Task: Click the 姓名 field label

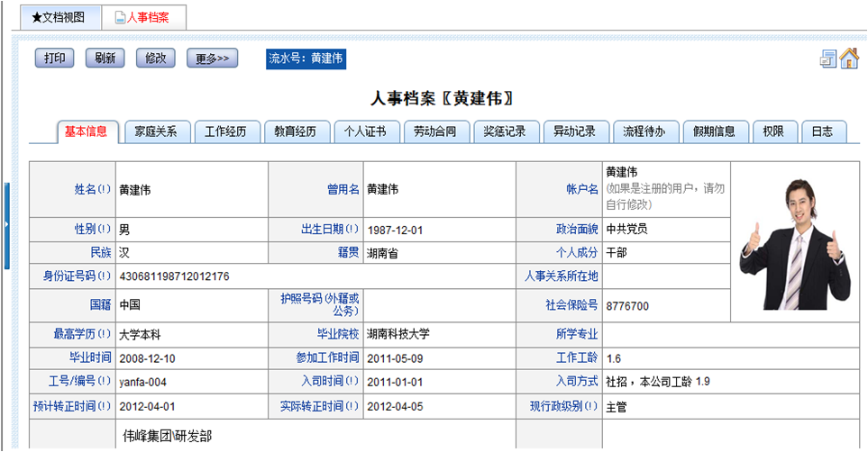Action: tap(93, 189)
